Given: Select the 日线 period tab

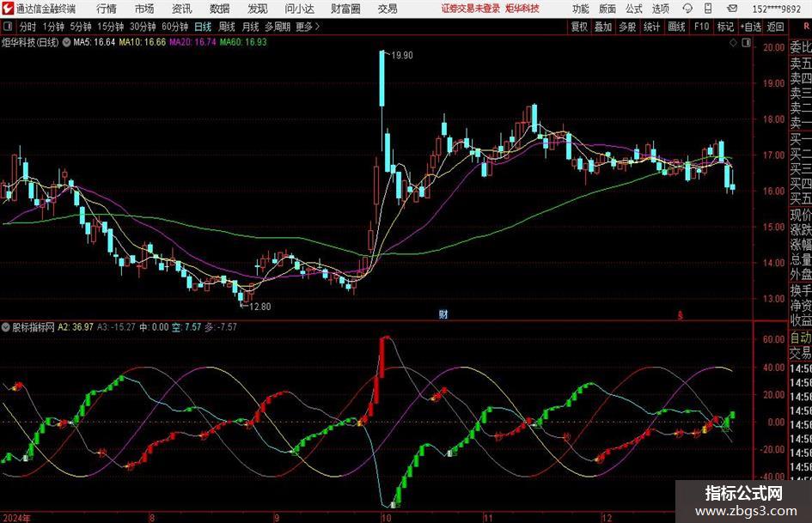Looking at the screenshot, I should point(203,27).
